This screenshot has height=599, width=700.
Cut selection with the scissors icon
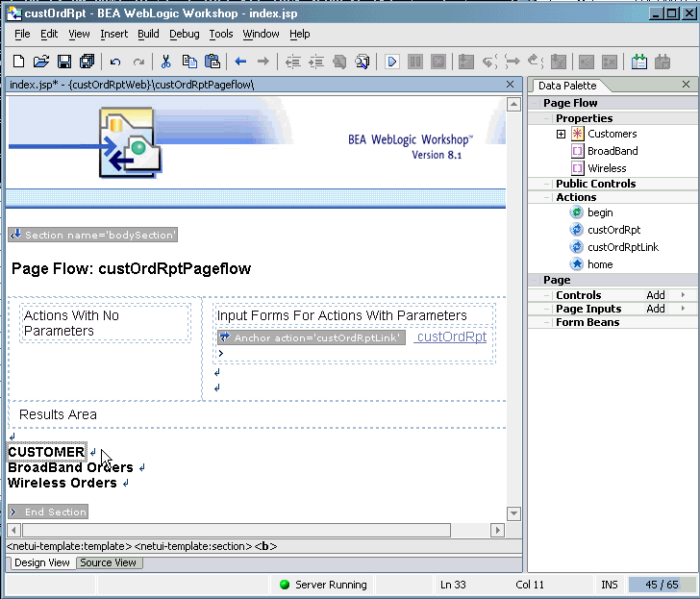tap(166, 62)
